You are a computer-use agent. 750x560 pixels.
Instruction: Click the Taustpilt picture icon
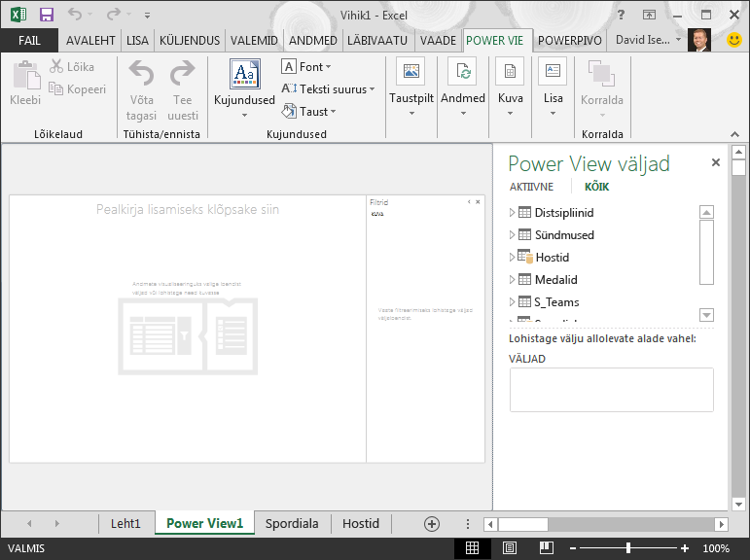(411, 71)
